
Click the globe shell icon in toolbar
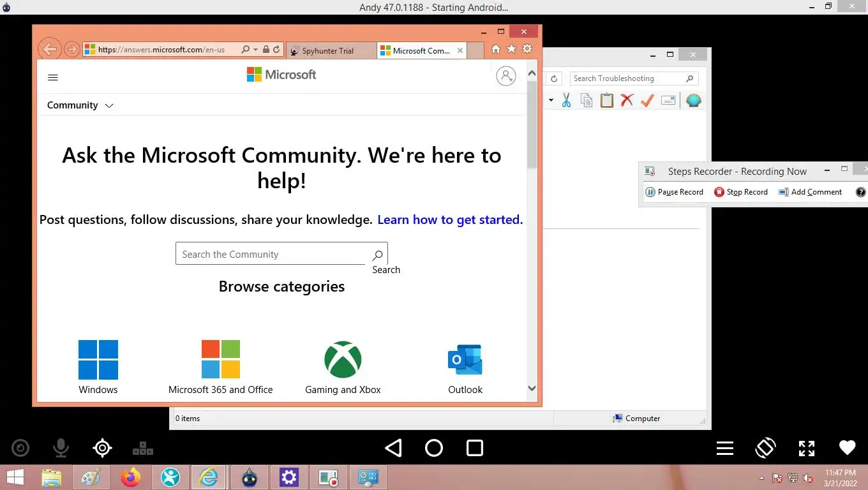click(x=694, y=100)
